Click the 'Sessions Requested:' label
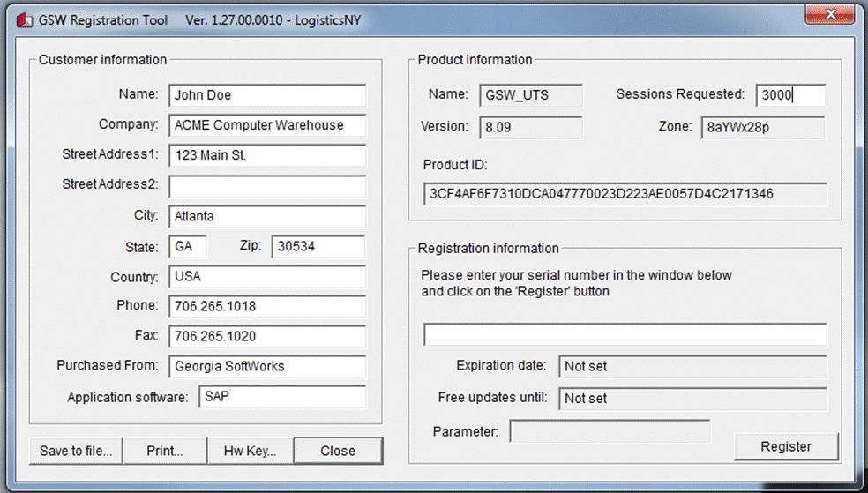The width and height of the screenshot is (868, 493). tap(680, 94)
